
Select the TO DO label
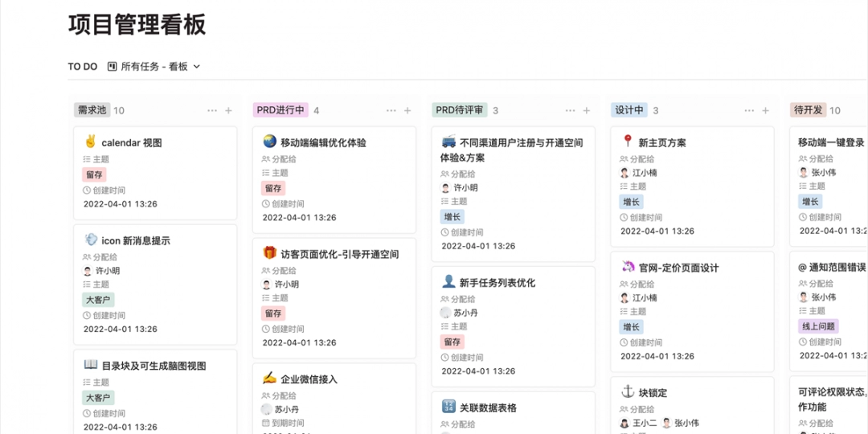[x=83, y=67]
